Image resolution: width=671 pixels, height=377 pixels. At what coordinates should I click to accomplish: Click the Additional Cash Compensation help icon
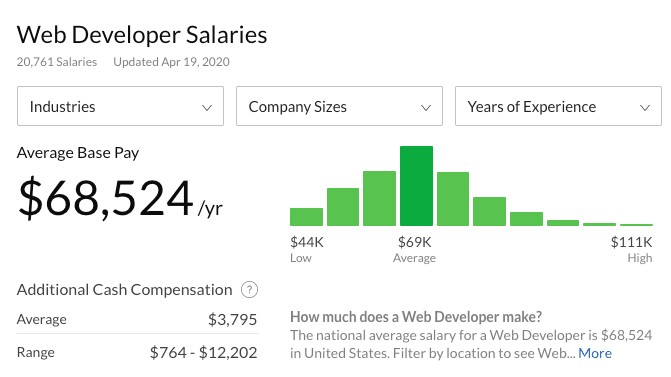coord(249,290)
